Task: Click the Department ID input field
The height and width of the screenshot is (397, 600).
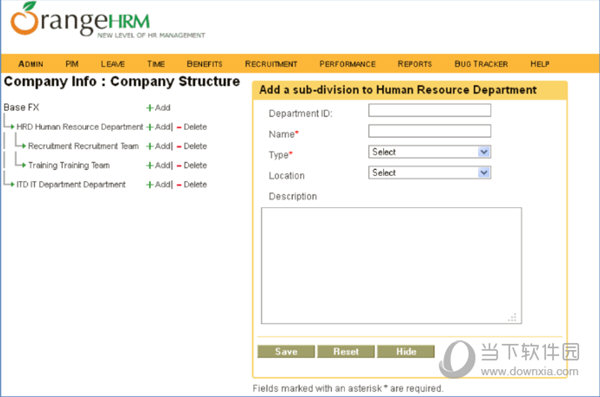Action: click(x=429, y=110)
